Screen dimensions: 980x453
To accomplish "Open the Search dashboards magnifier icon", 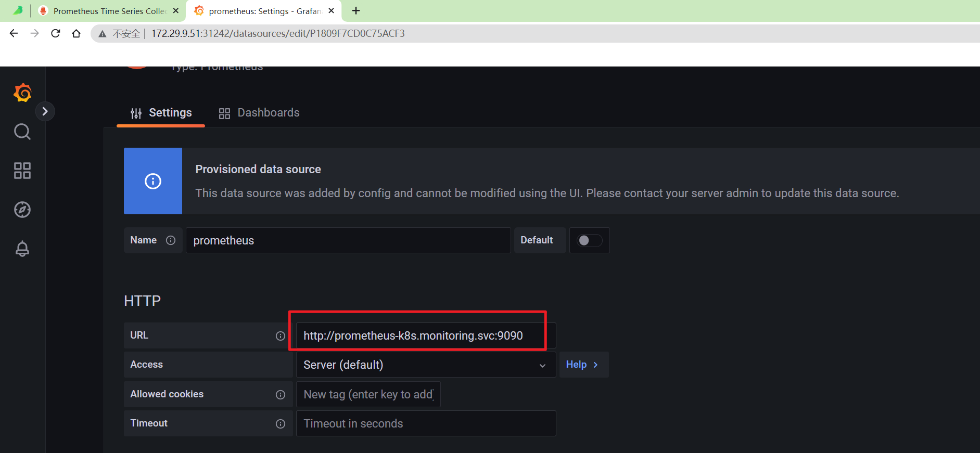I will 22,132.
